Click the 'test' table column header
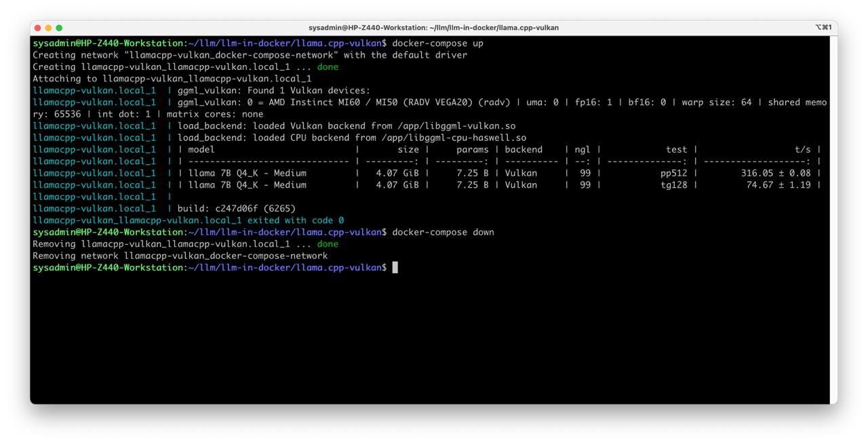Viewport: 868px width, 444px height. click(677, 150)
